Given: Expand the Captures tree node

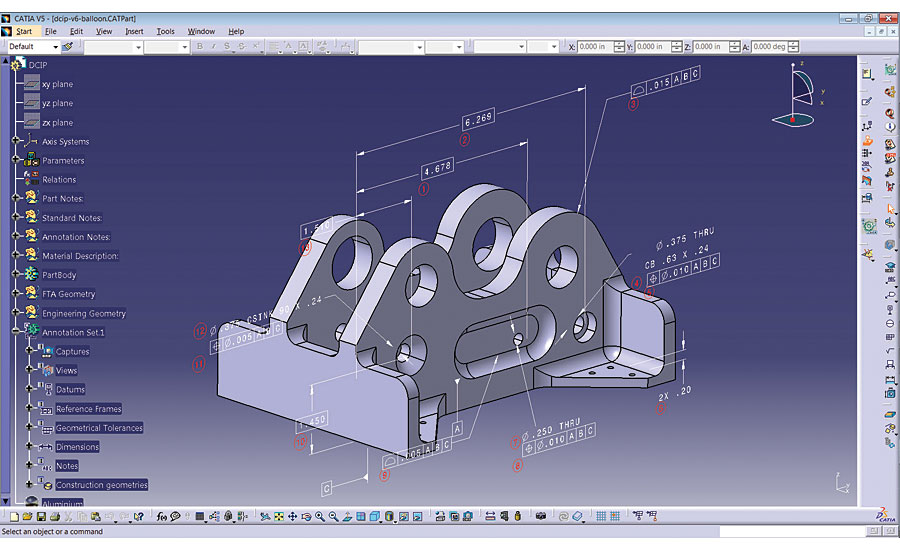Looking at the screenshot, I should (x=29, y=350).
